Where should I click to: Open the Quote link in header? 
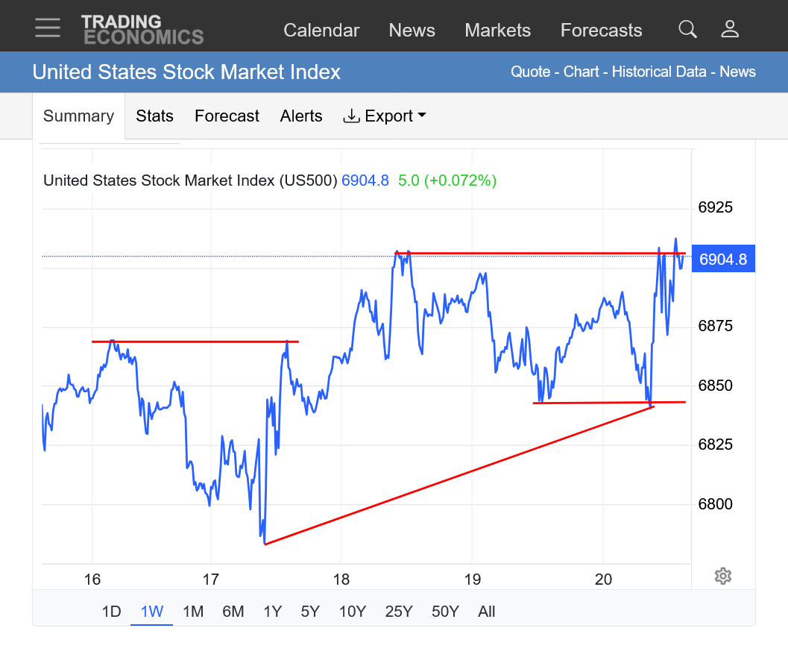pos(529,72)
